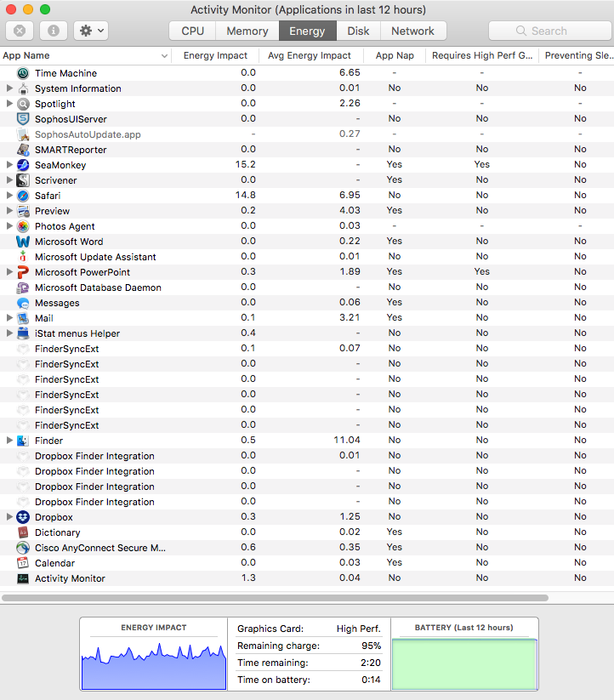Screen dimensions: 614x700
Task: Click the SMARTReporter app icon
Action: tap(23, 150)
